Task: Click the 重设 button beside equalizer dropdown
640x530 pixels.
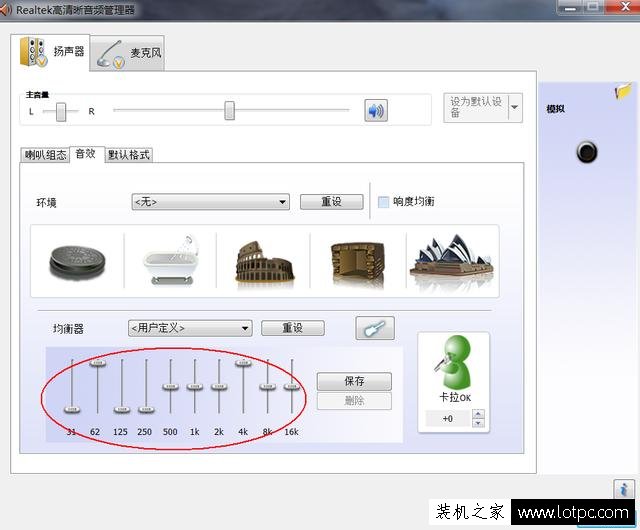Action: click(x=293, y=328)
